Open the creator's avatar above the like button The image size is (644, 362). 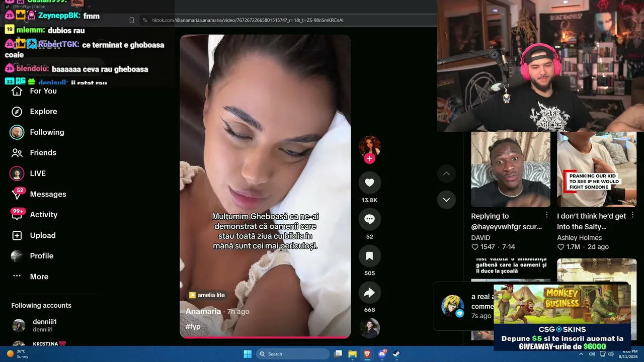click(x=369, y=146)
